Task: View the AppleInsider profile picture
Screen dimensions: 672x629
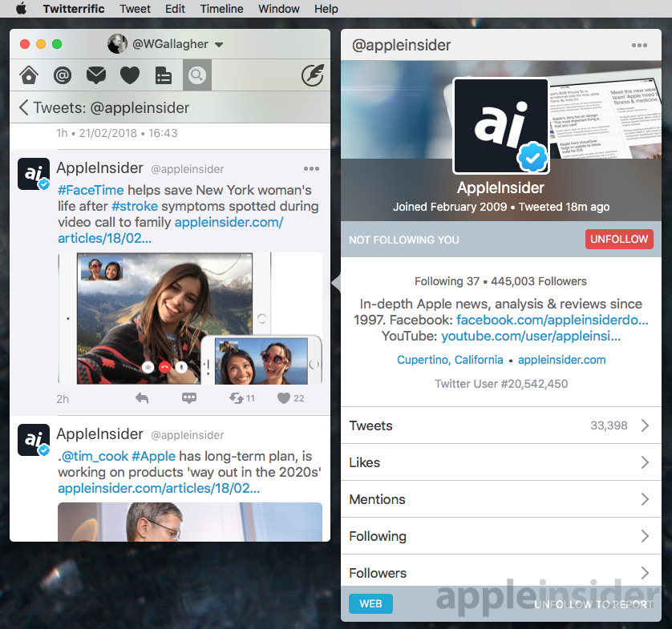Action: coord(501,126)
